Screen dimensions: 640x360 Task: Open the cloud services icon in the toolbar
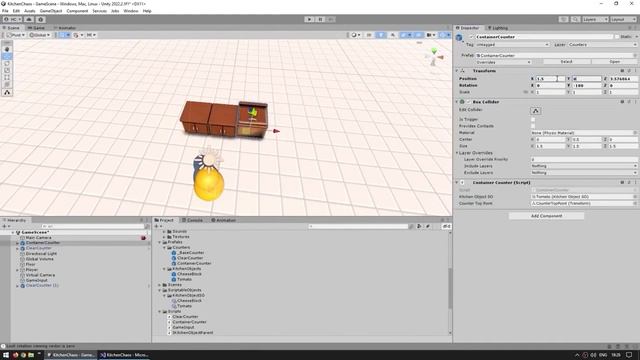coord(29,19)
